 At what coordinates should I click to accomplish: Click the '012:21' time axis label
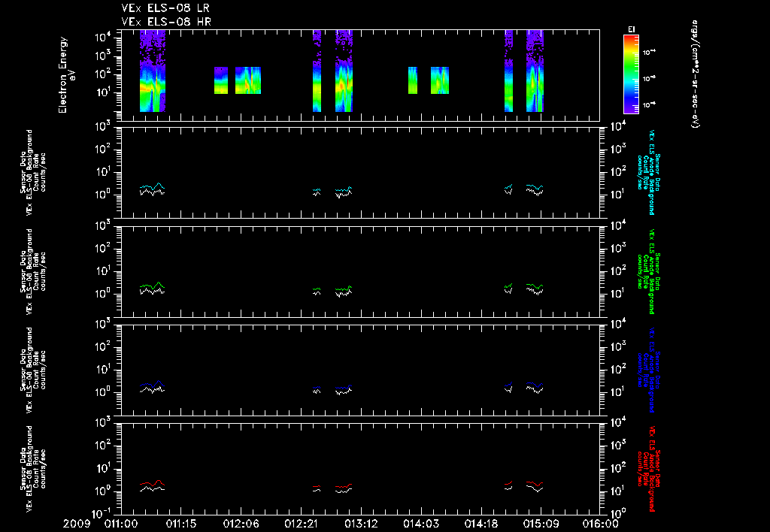pyautogui.click(x=301, y=524)
